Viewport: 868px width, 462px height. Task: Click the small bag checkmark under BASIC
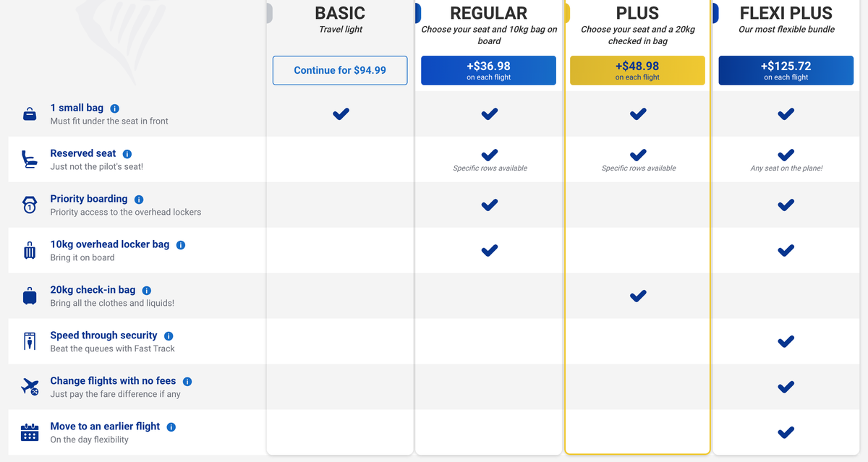(x=340, y=114)
